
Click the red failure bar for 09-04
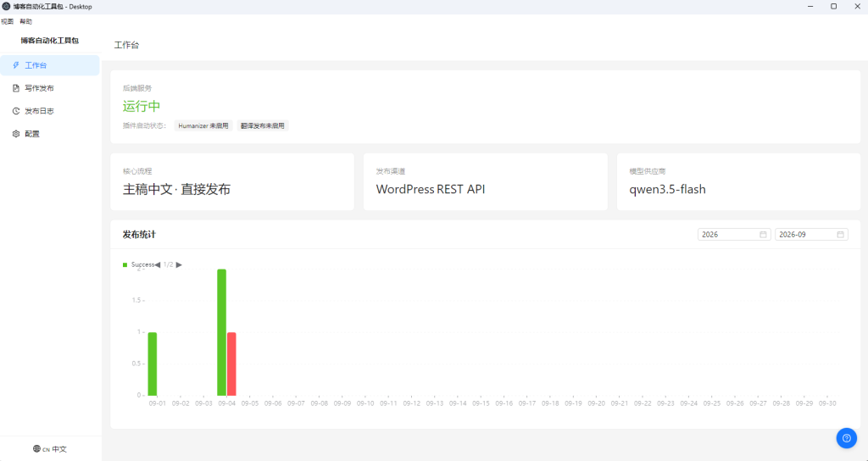point(231,364)
